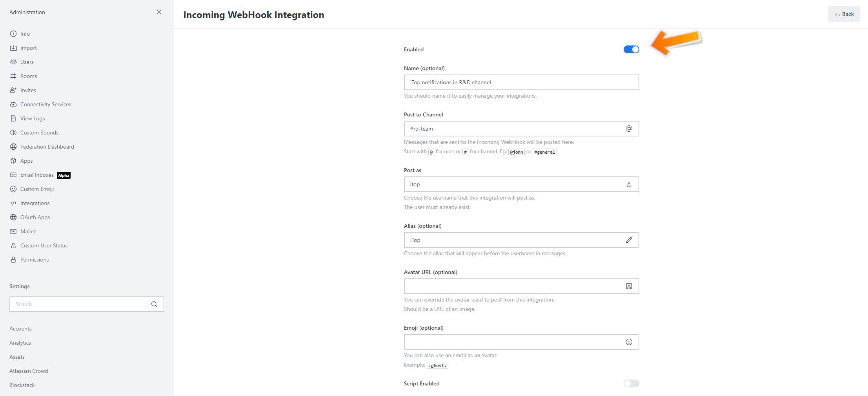Click the magnifier icon in Settings search

tap(154, 304)
